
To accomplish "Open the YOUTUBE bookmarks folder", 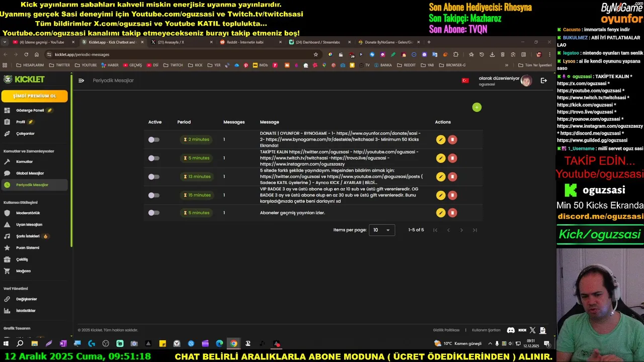I will pyautogui.click(x=86, y=65).
